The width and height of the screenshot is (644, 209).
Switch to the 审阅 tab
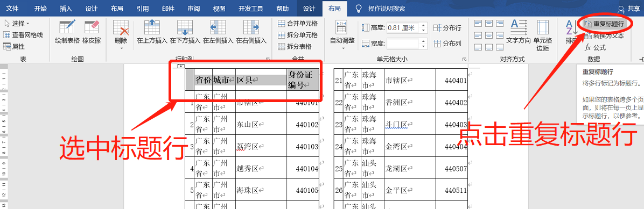click(x=193, y=9)
